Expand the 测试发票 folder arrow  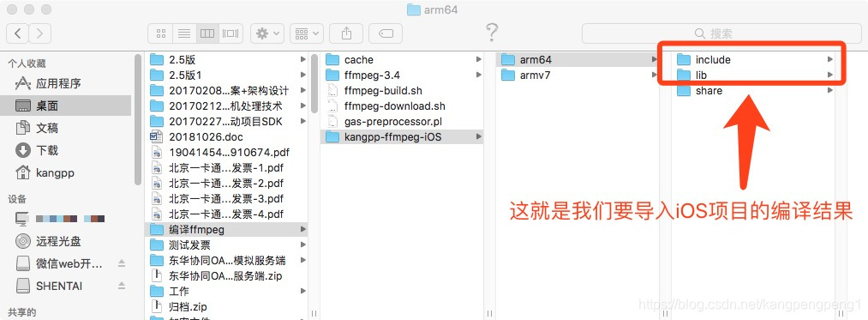tap(302, 245)
